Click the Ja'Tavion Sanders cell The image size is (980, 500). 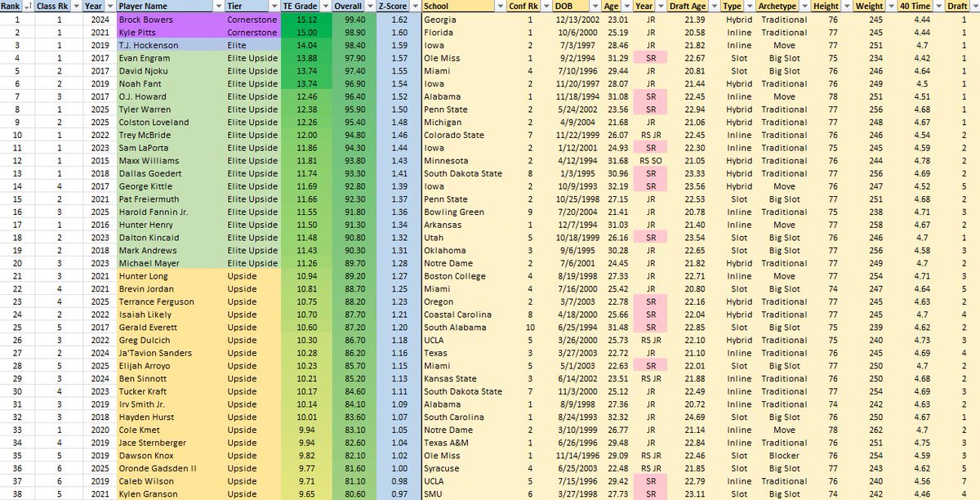[170, 354]
